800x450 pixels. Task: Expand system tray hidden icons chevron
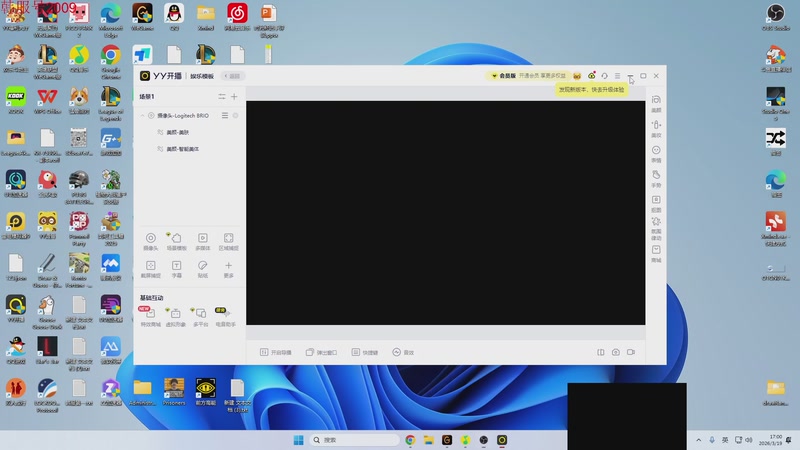tap(698, 440)
